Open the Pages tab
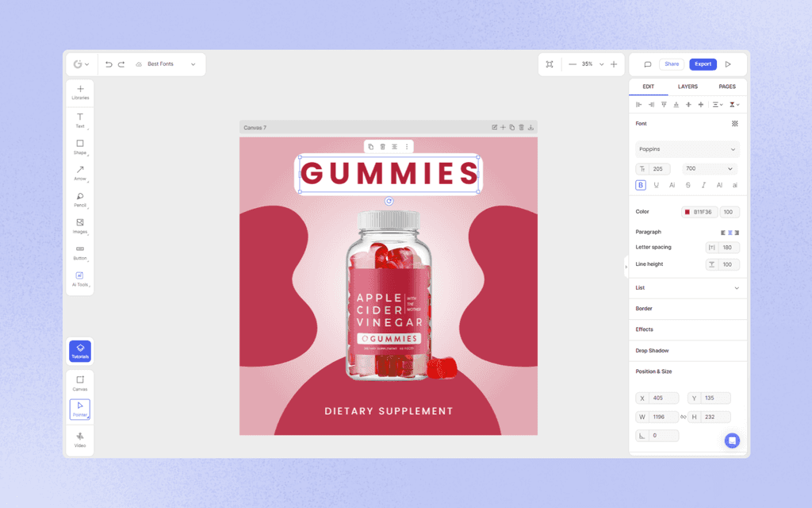This screenshot has width=812, height=508. click(726, 87)
